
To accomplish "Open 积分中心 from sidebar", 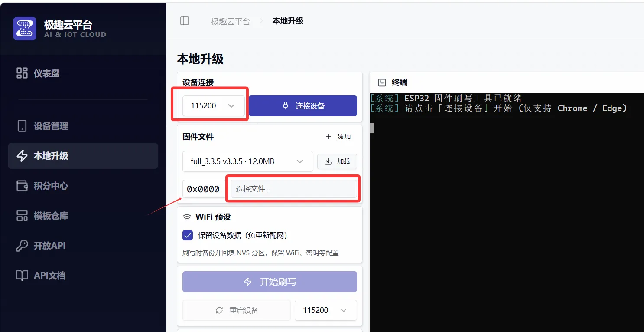I will [x=83, y=186].
